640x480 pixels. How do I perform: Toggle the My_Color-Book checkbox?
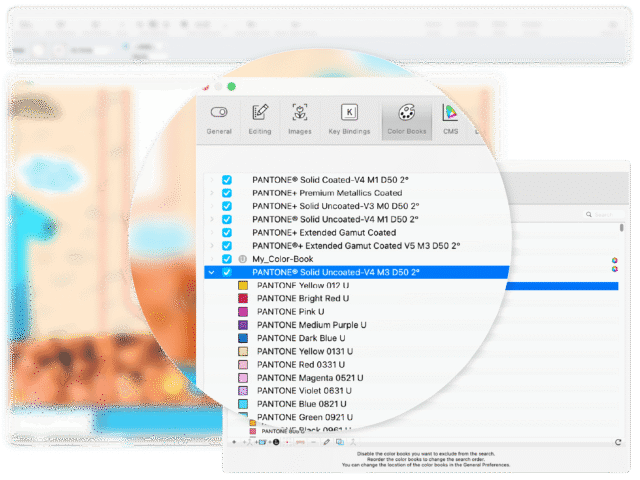pyautogui.click(x=227, y=259)
